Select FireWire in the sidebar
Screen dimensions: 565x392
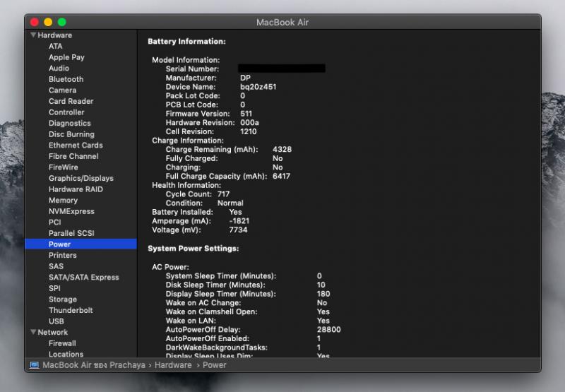coord(63,167)
